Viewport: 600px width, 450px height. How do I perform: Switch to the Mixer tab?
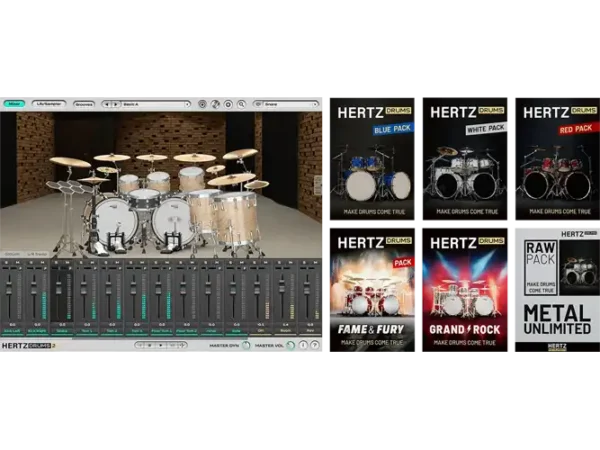tap(14, 104)
